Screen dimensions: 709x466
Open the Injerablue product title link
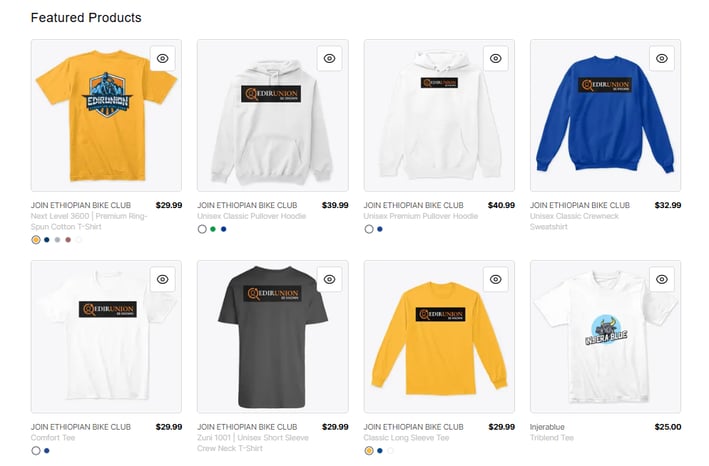(547, 427)
